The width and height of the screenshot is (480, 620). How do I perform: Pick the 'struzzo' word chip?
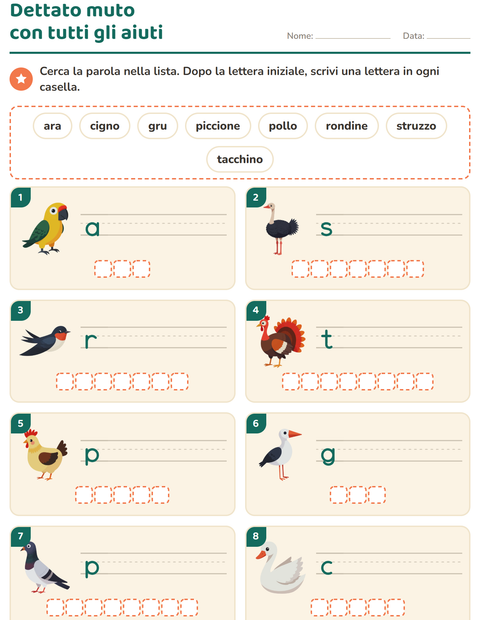(416, 126)
